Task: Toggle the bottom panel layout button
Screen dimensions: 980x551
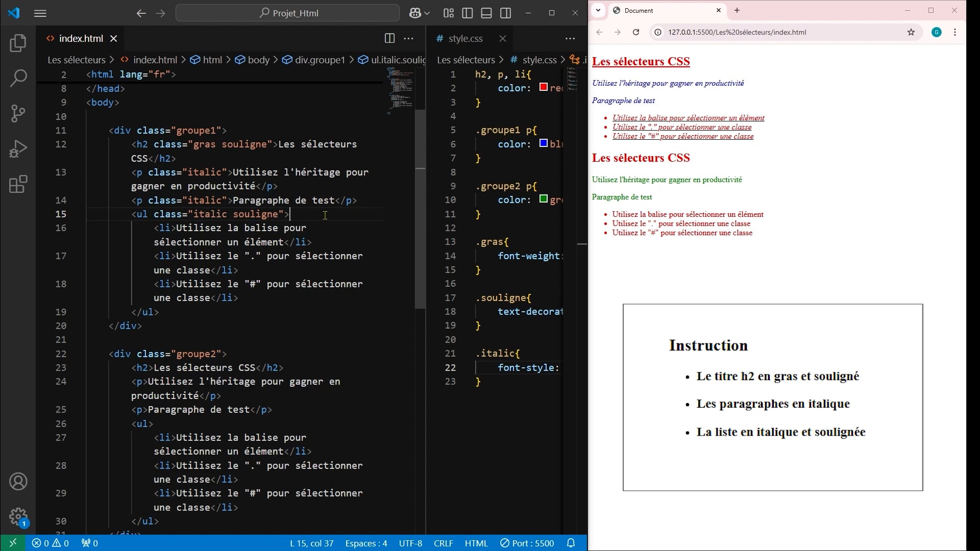Action: (x=486, y=13)
